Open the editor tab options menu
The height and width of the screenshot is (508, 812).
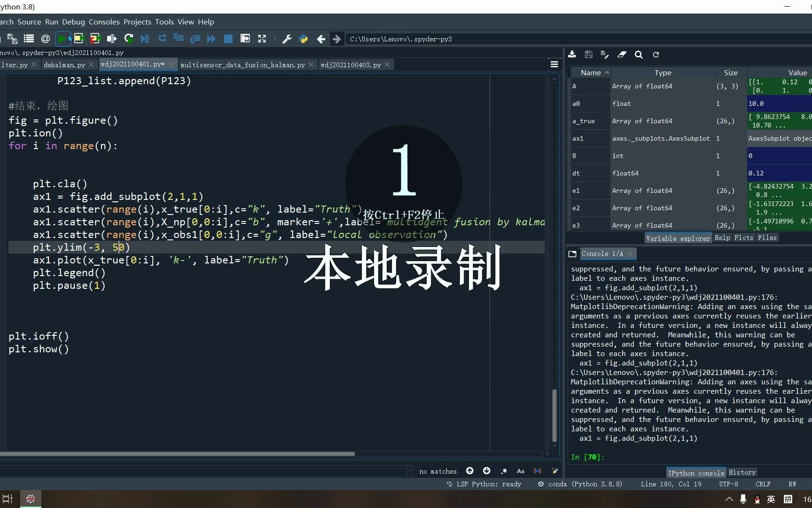(x=554, y=64)
